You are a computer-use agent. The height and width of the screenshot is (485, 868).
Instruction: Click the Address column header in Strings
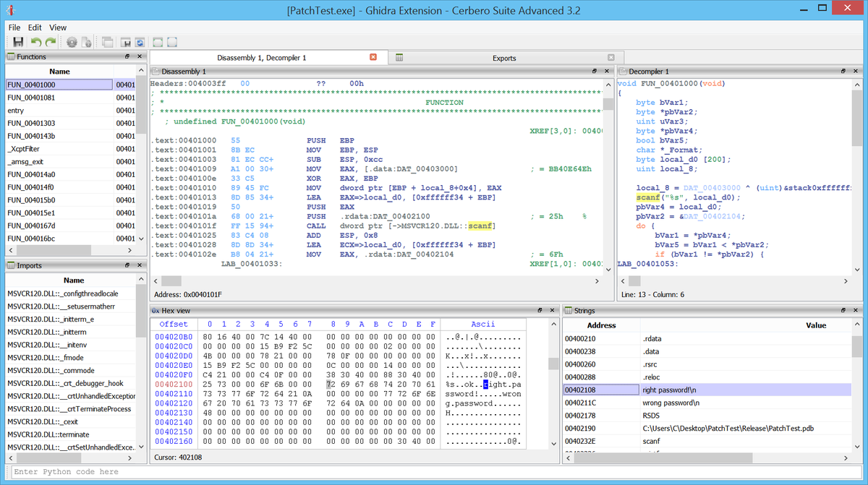point(601,325)
